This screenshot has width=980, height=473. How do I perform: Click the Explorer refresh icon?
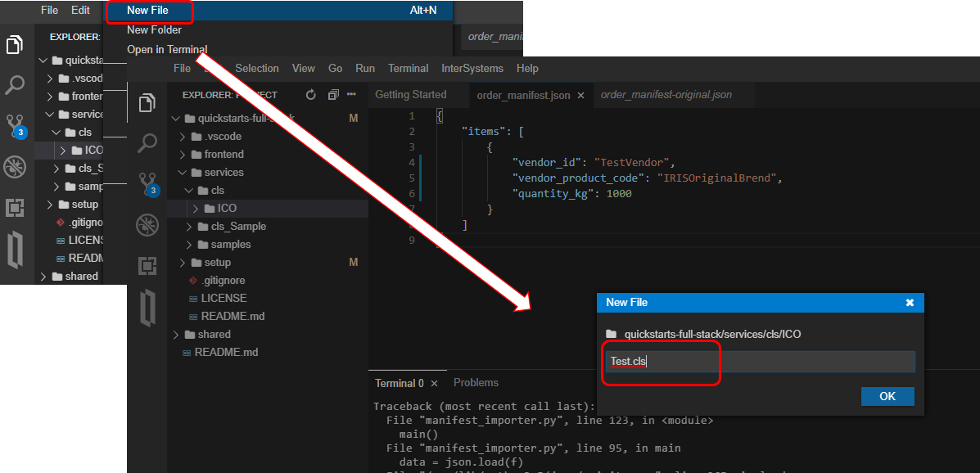point(311,95)
